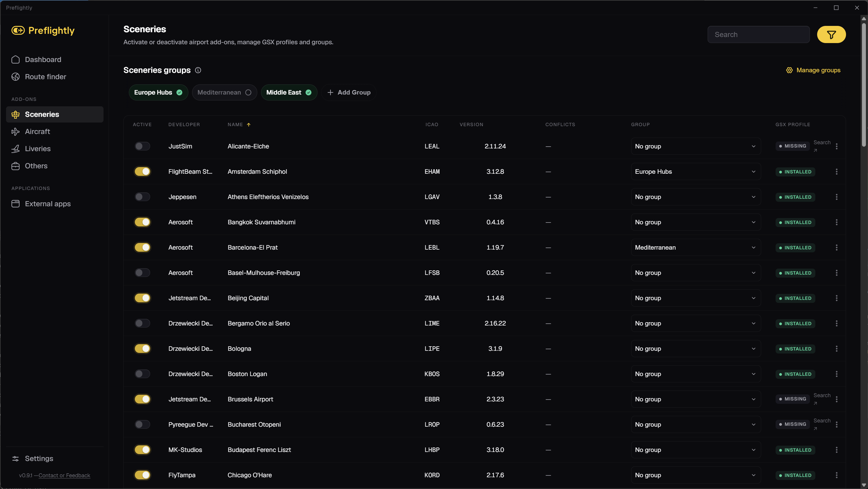Click the Add Group button

tap(349, 92)
